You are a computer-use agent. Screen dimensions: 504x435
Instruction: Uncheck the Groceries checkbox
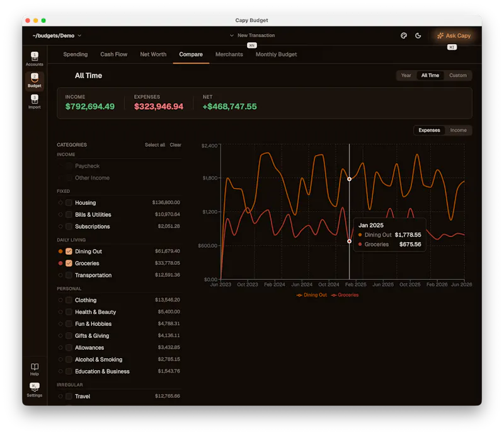point(69,263)
